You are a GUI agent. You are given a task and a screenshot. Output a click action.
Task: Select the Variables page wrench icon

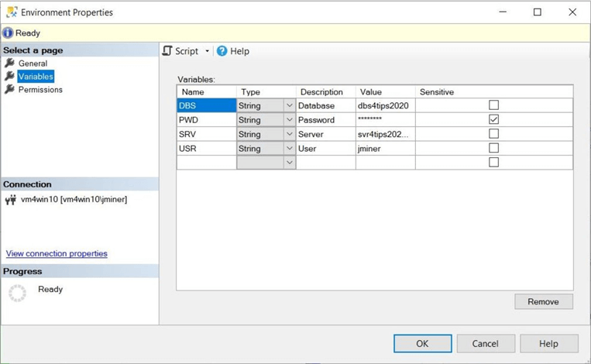click(10, 76)
